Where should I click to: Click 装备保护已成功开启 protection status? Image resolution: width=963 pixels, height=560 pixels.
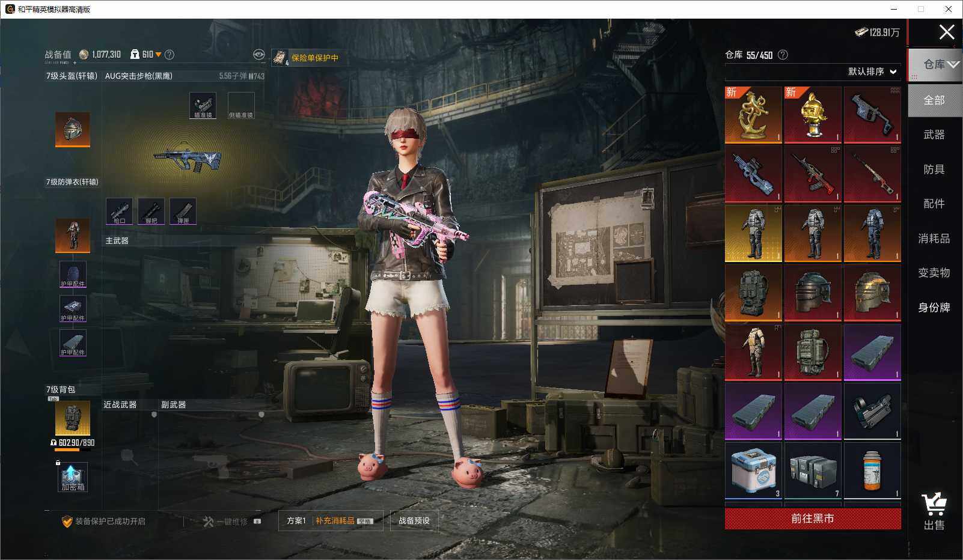point(103,521)
